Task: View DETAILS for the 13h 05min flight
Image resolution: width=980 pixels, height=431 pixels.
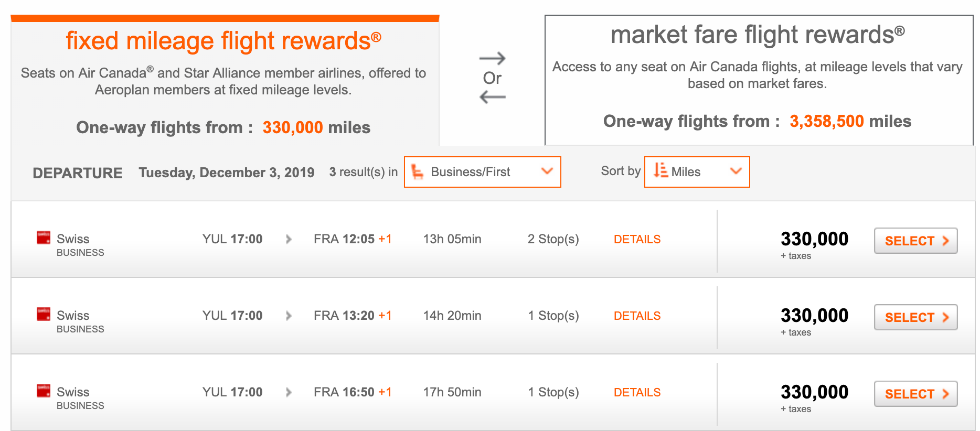Action: tap(637, 240)
